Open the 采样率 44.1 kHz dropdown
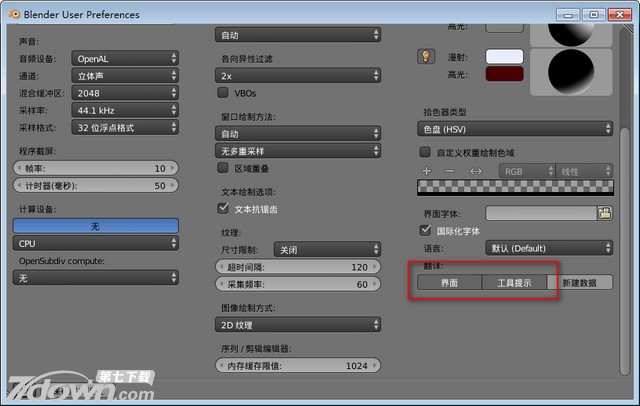Image resolution: width=640 pixels, height=406 pixels. (x=125, y=110)
